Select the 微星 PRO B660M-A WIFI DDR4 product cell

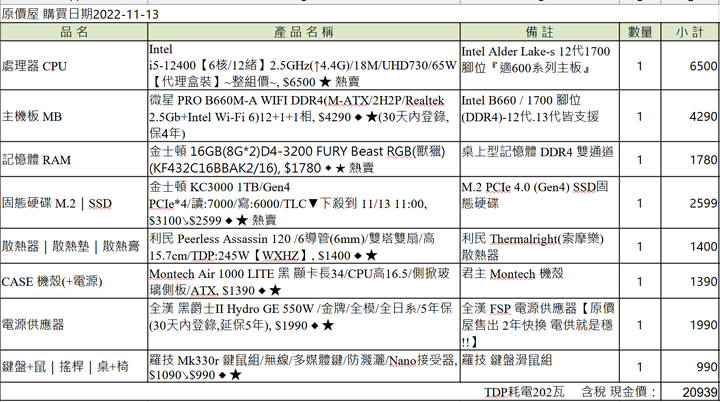(x=304, y=116)
